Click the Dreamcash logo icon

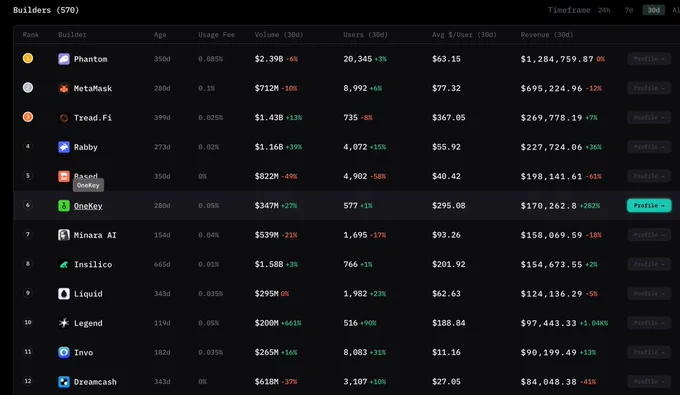pos(64,382)
